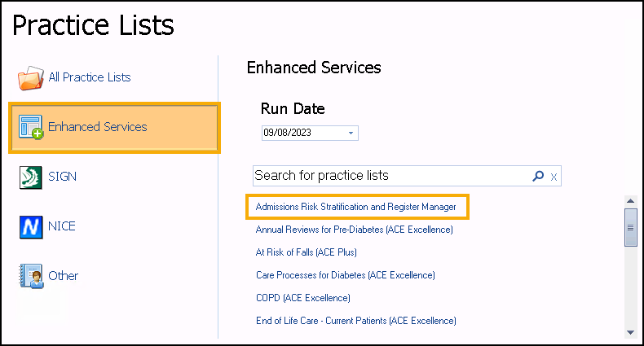Click the NICE blue N icon
Image resolution: width=644 pixels, height=346 pixels.
31,227
